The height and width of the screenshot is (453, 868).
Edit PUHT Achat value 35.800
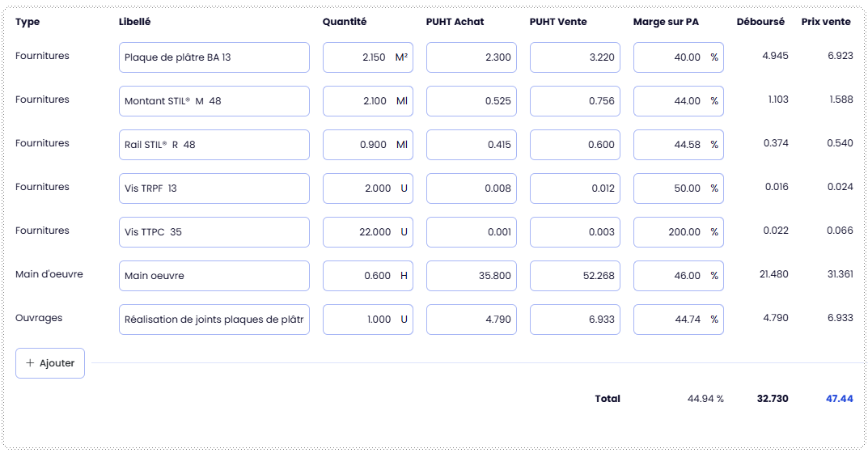click(x=471, y=276)
